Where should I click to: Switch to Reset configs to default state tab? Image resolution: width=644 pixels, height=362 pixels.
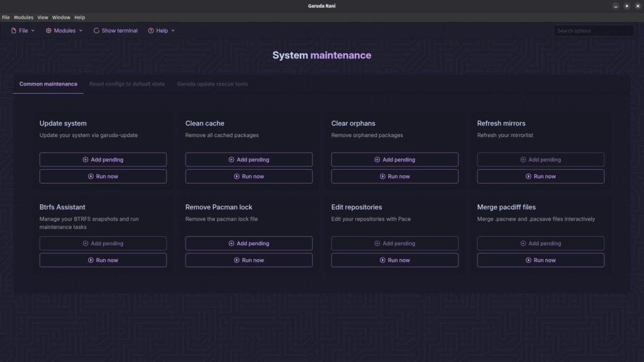point(127,84)
